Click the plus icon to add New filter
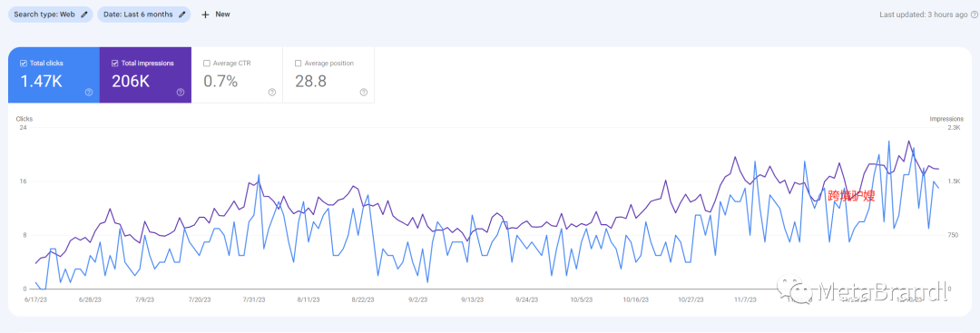980x333 pixels. point(205,15)
